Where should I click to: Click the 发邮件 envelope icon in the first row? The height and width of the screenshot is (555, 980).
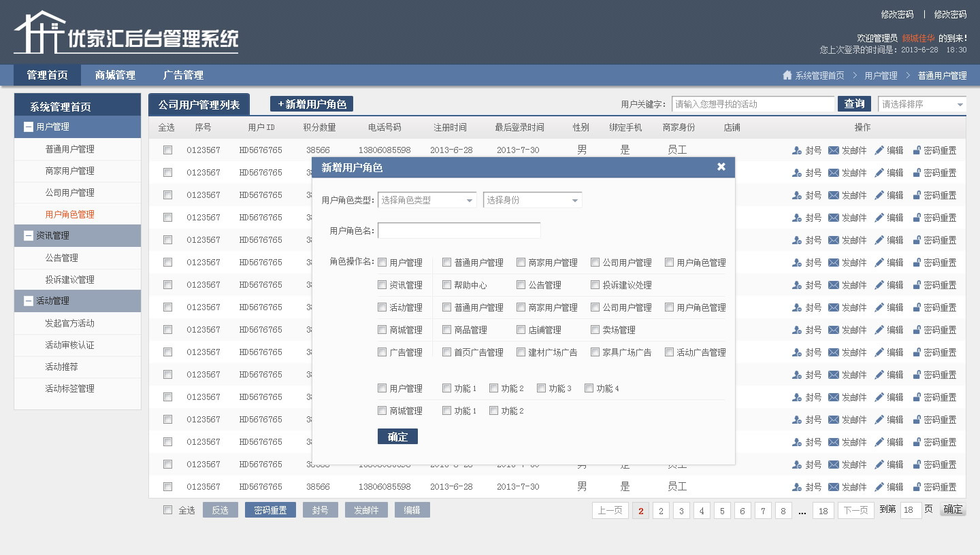(x=834, y=150)
